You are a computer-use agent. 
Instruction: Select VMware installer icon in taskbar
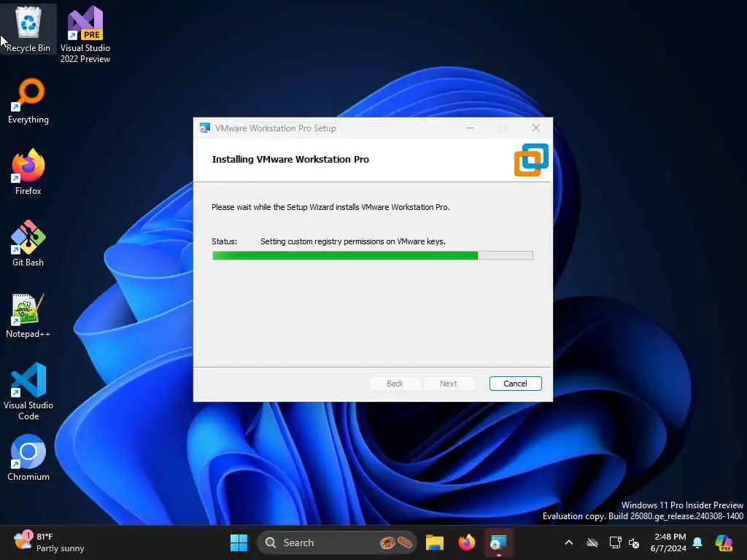pyautogui.click(x=498, y=542)
